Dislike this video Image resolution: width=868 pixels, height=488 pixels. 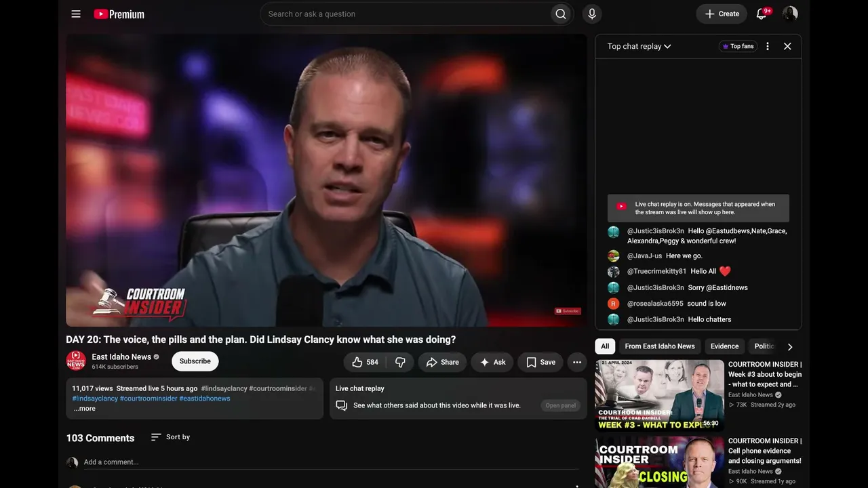pos(400,362)
